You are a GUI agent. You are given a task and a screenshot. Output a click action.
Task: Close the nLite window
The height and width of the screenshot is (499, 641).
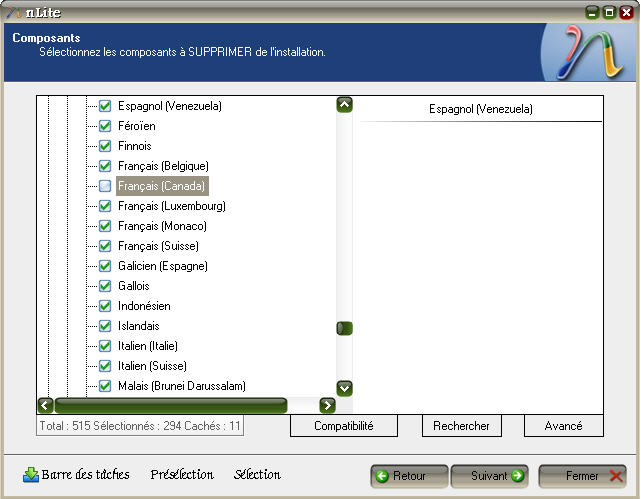coord(626,13)
